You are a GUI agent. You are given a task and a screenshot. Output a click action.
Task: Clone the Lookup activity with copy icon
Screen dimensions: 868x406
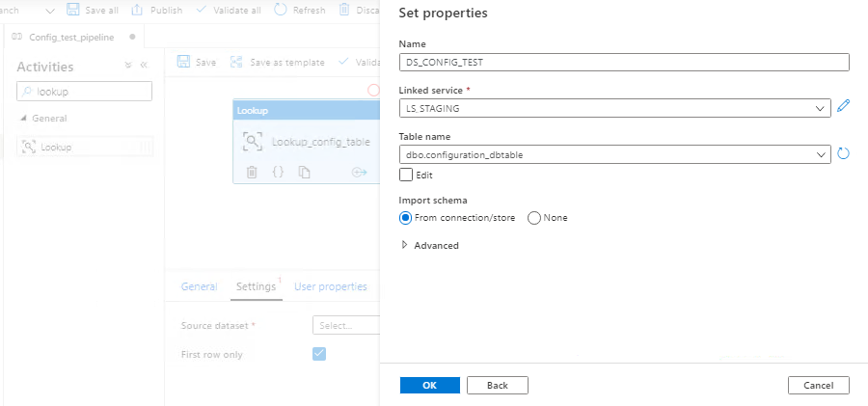coord(304,173)
